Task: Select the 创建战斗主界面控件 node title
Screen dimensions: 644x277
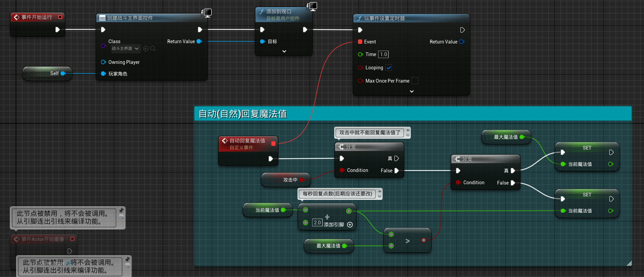Action: 130,18
